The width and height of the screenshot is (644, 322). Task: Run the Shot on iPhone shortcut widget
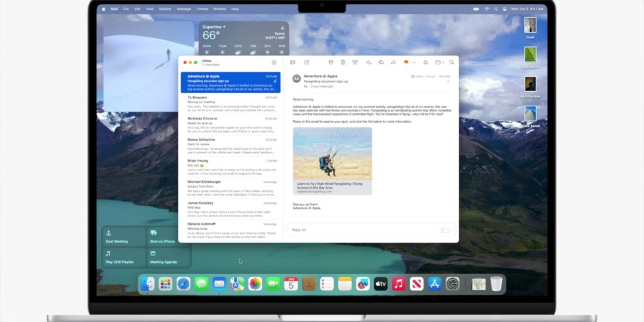(169, 236)
